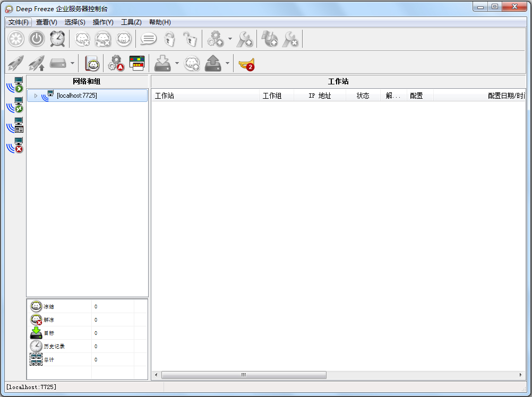Click the bear with single X badge icon
This screenshot has height=397, width=532.
(82, 39)
